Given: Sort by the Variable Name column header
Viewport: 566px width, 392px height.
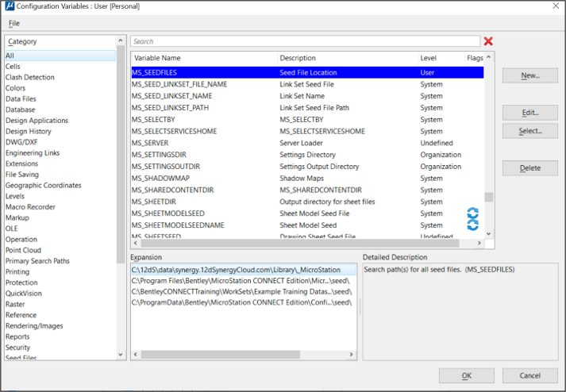Looking at the screenshot, I should tap(157, 58).
